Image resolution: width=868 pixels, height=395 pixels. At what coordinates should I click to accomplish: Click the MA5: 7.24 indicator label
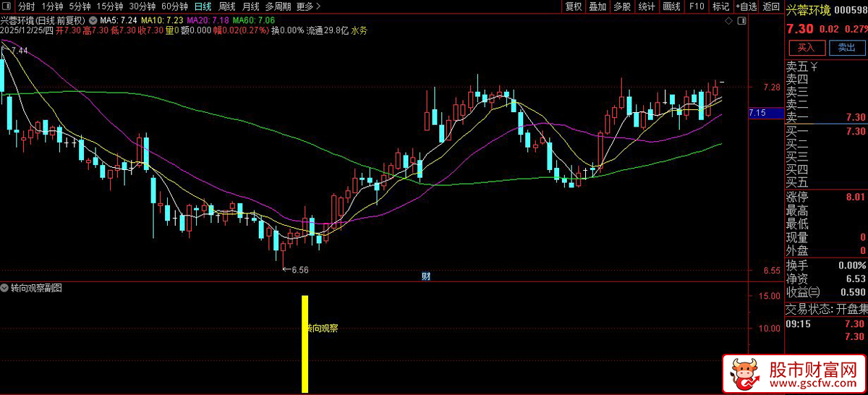(119, 20)
